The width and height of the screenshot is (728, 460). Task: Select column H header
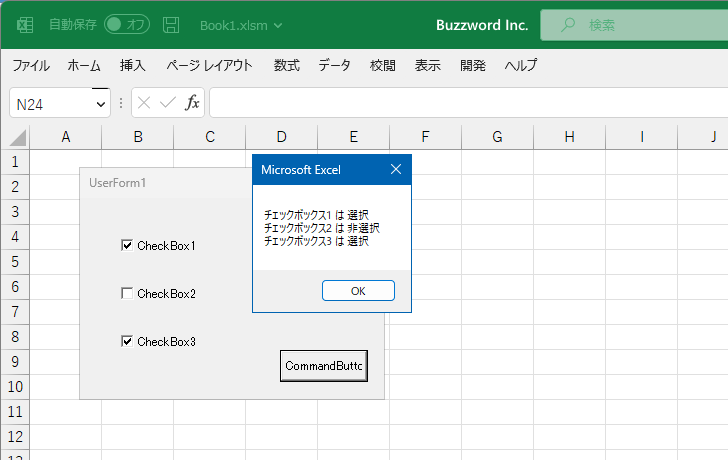(570, 137)
